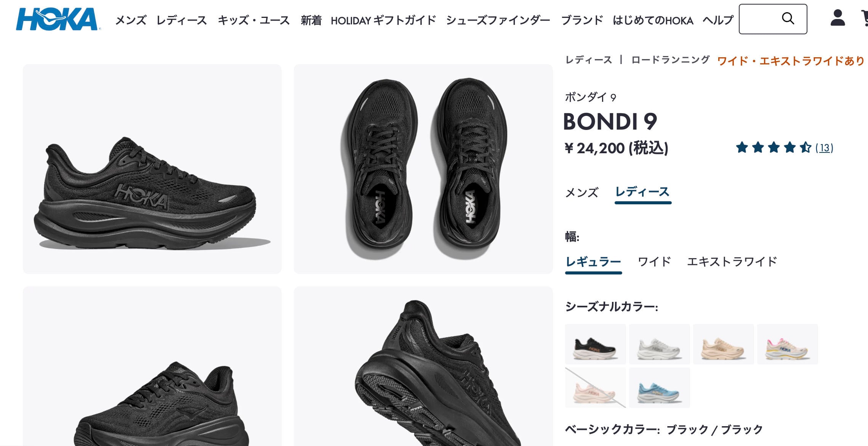Choose the エキストラワイド width option
This screenshot has width=868, height=446.
(x=732, y=262)
